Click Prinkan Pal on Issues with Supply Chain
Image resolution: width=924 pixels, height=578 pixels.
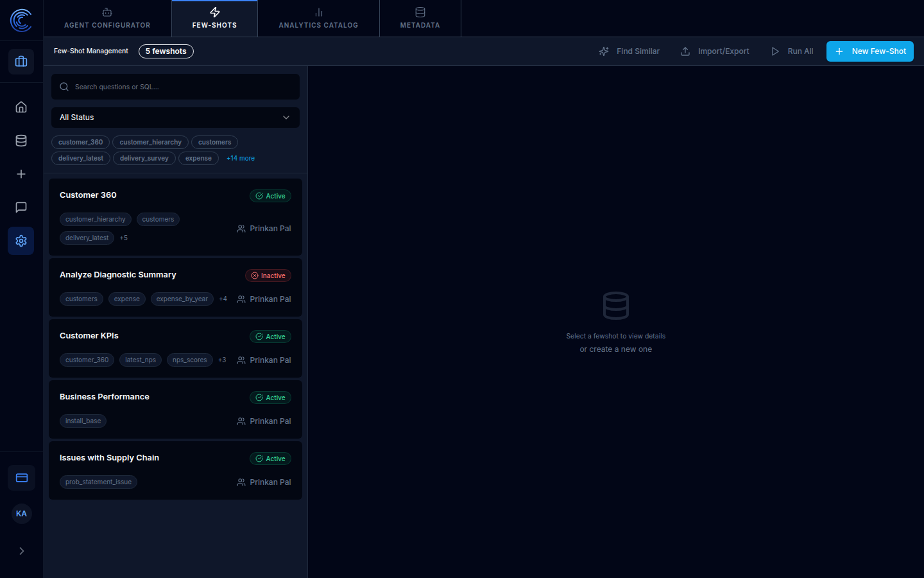click(270, 482)
